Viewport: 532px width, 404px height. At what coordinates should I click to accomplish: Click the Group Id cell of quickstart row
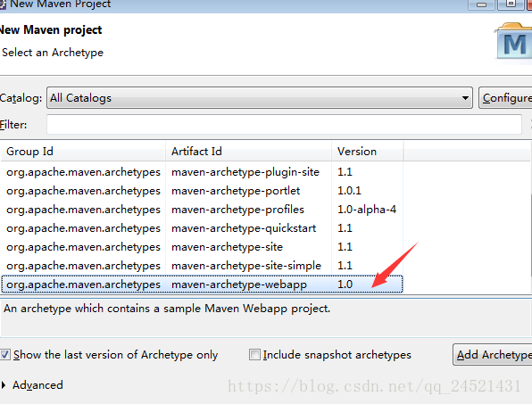(83, 228)
